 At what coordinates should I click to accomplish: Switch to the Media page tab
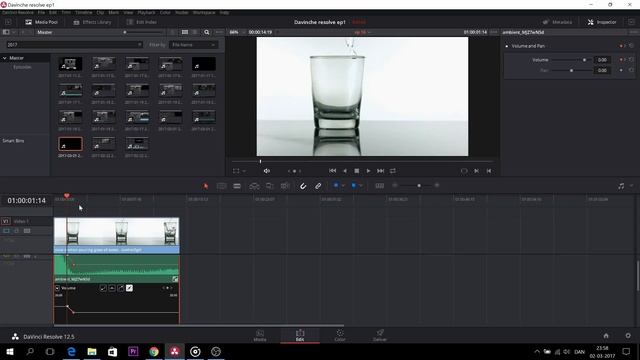(260, 335)
